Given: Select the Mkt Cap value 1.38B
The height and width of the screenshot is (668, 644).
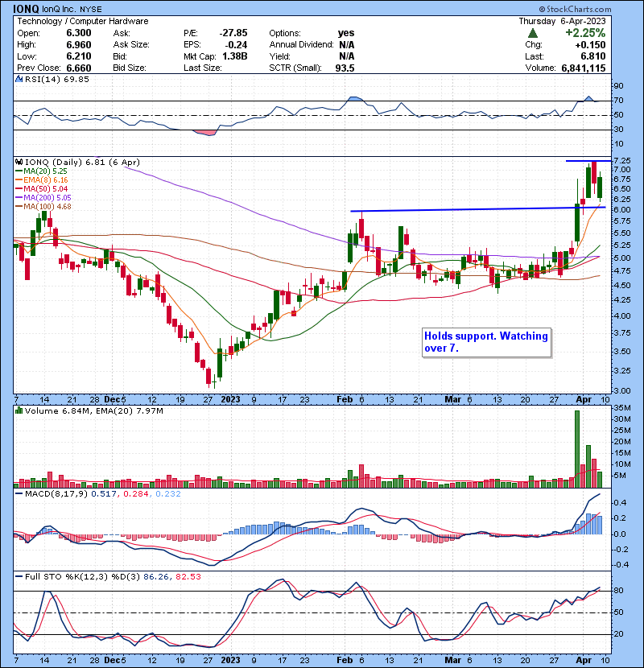Looking at the screenshot, I should click(235, 56).
